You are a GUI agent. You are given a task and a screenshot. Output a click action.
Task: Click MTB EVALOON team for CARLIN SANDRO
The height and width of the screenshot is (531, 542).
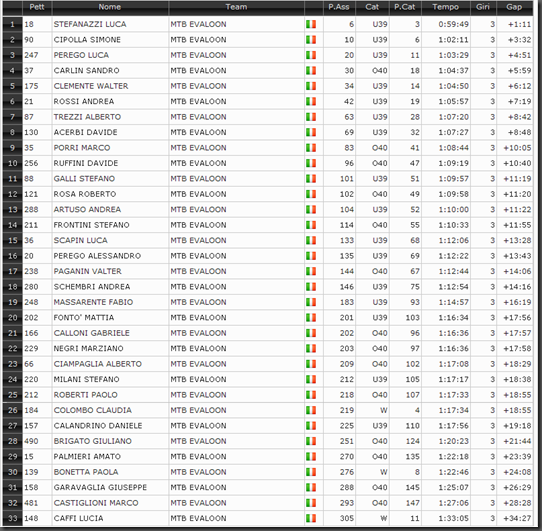[x=198, y=71]
